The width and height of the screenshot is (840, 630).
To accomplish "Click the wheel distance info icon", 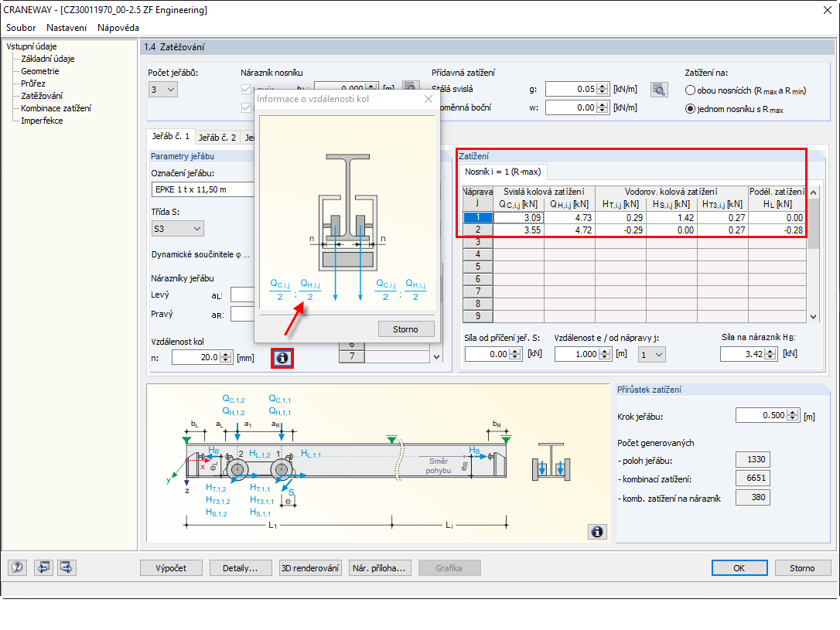I will (x=282, y=357).
